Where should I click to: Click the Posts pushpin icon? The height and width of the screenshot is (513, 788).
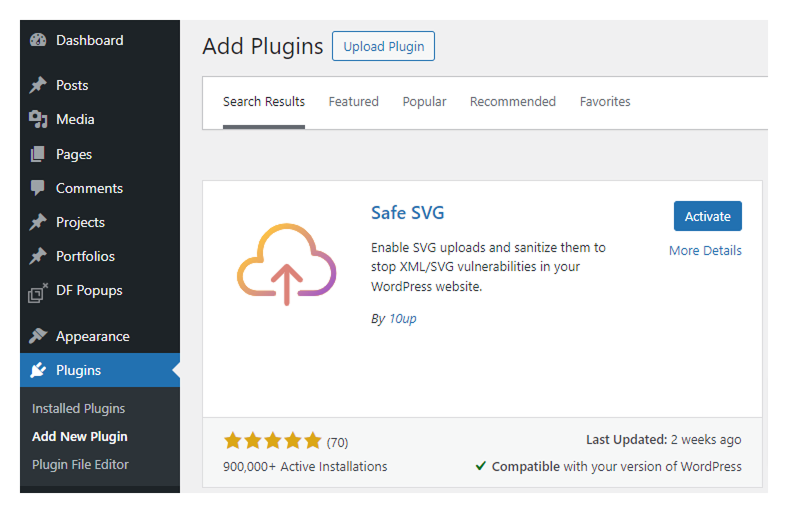(38, 85)
